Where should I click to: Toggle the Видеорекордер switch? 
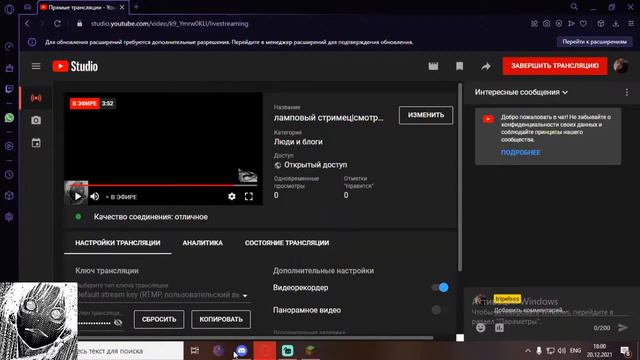[440, 287]
